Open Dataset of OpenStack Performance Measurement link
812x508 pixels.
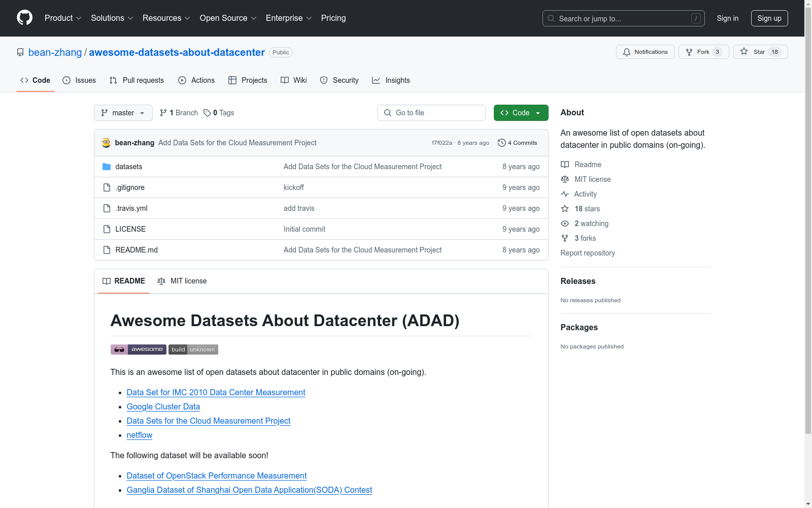(217, 476)
